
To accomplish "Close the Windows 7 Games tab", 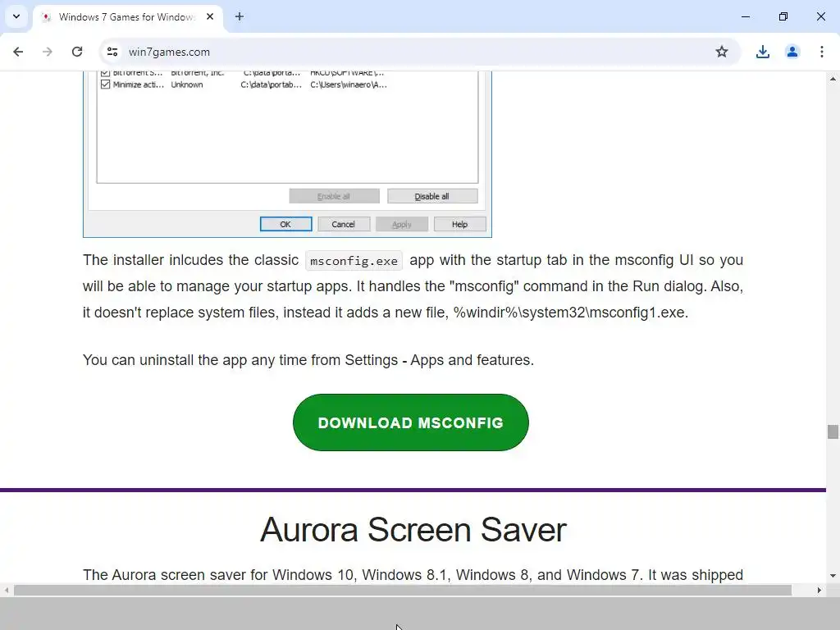I will pos(210,16).
